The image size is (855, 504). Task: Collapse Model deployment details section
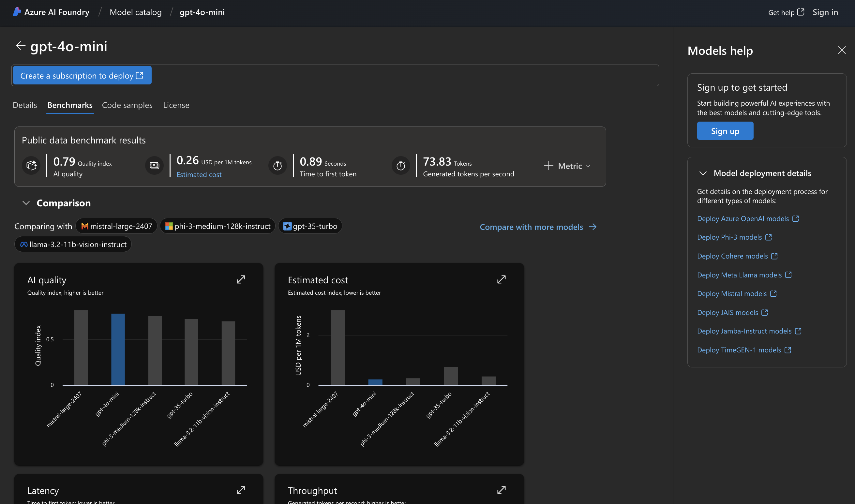click(x=703, y=173)
